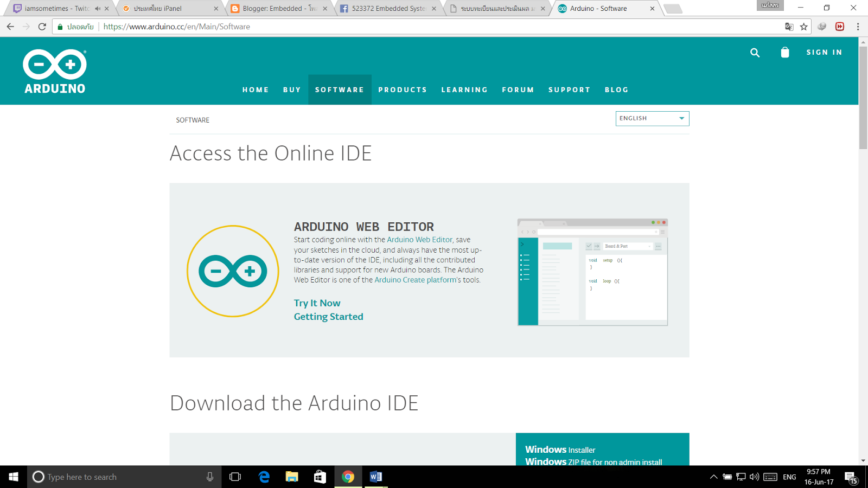Click the scrollbar down arrow

pyautogui.click(x=863, y=461)
